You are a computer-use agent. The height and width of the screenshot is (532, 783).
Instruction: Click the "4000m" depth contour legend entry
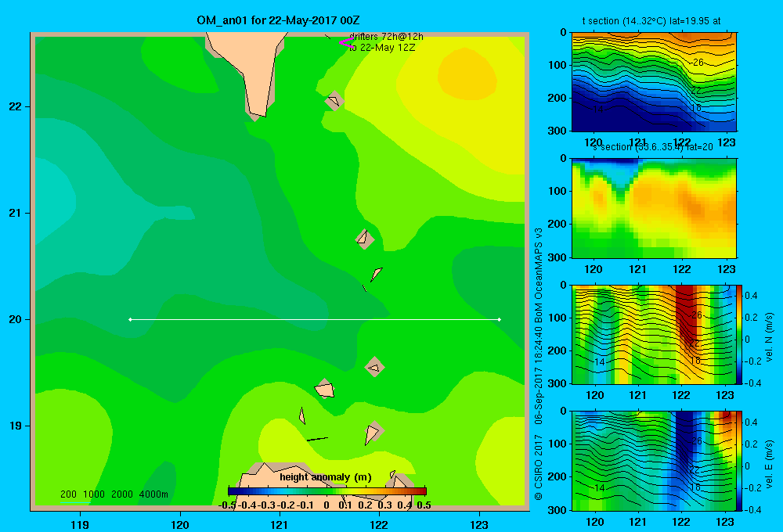153,494
